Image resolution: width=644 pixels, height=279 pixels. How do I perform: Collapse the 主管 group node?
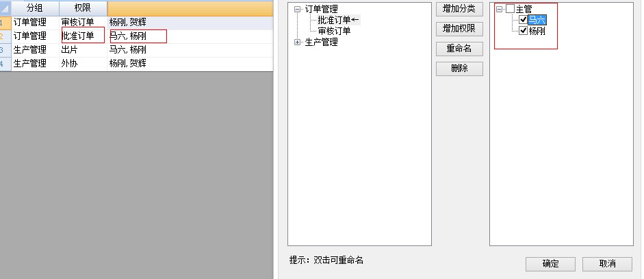(x=499, y=9)
